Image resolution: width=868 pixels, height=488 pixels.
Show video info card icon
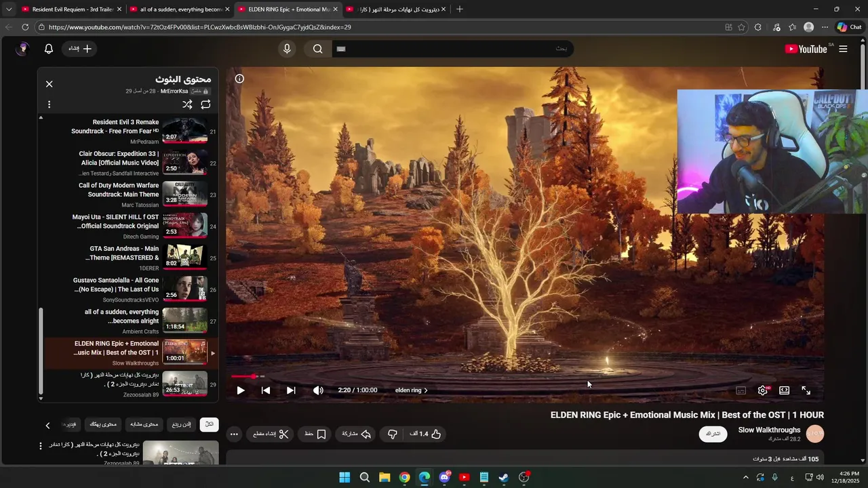coord(239,79)
